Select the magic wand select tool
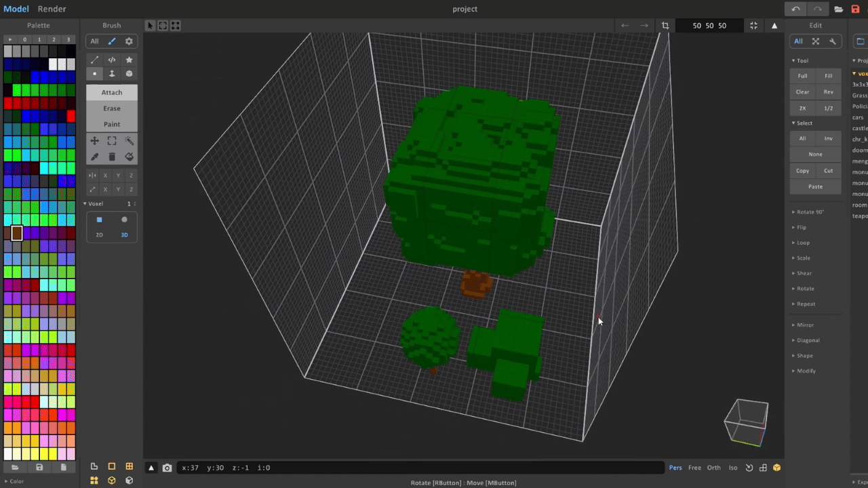This screenshot has height=488, width=868. pos(129,141)
